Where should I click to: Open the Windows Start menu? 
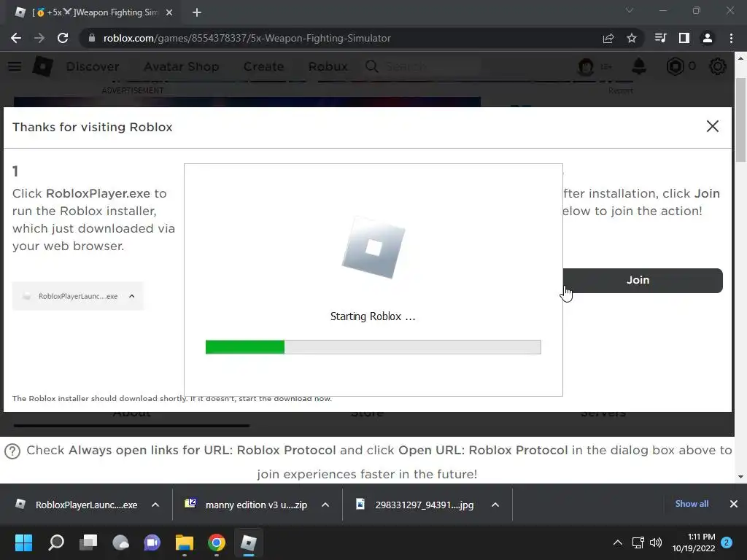(23, 542)
